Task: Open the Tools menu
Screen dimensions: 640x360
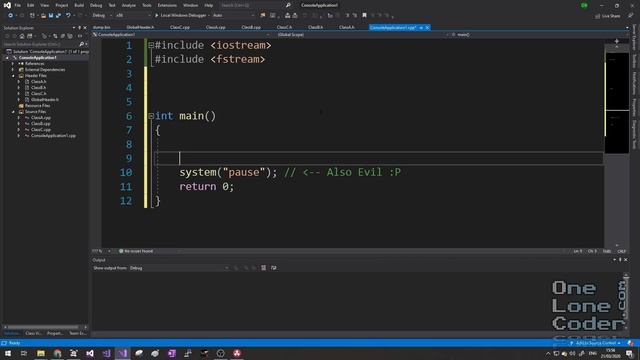Action: pyautogui.click(x=147, y=5)
